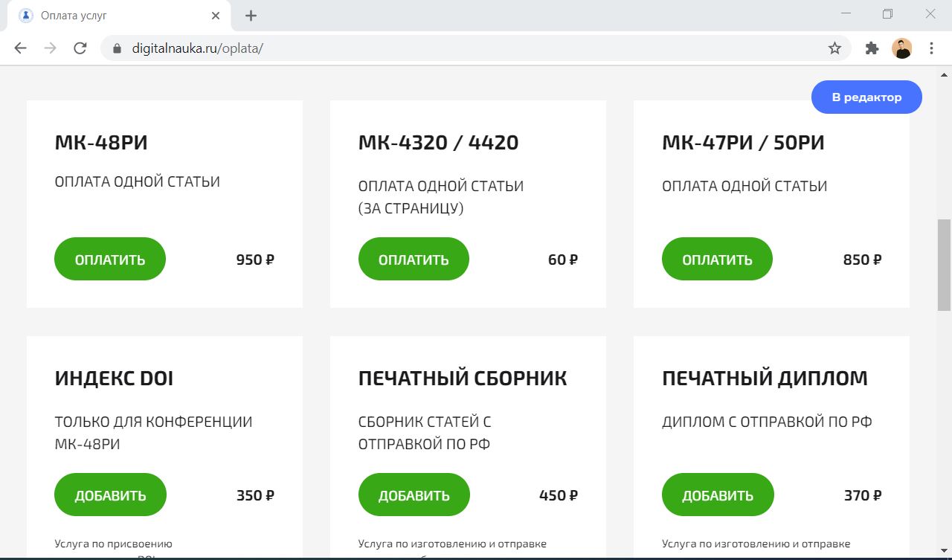Click ОПЛАТИТЬ for МК-4320 / 4420
This screenshot has width=952, height=560.
coord(414,260)
